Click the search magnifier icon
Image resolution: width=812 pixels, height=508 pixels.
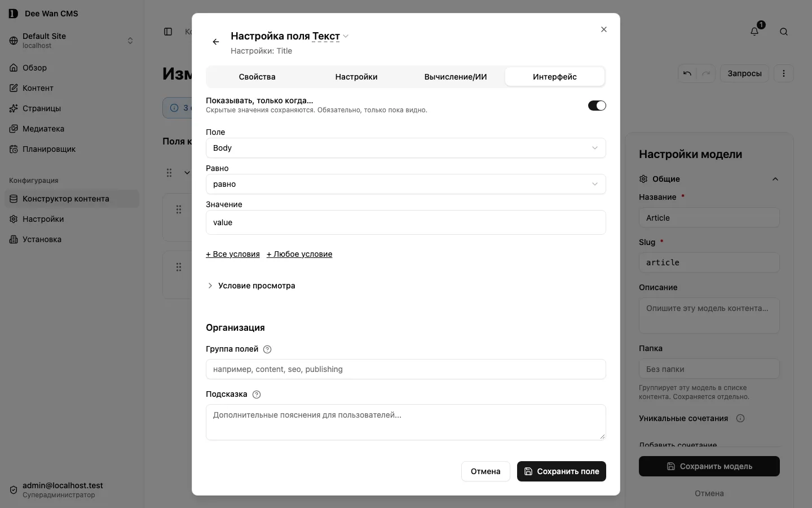point(784,32)
